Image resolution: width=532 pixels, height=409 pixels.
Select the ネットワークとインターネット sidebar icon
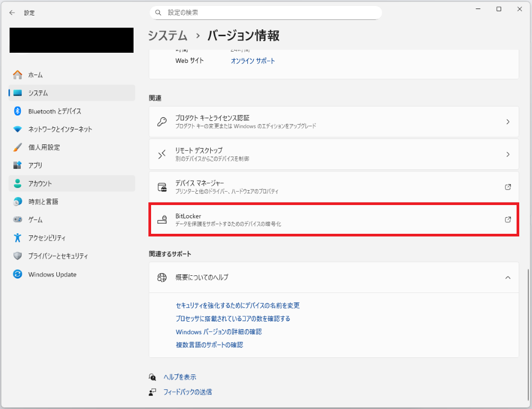(18, 129)
